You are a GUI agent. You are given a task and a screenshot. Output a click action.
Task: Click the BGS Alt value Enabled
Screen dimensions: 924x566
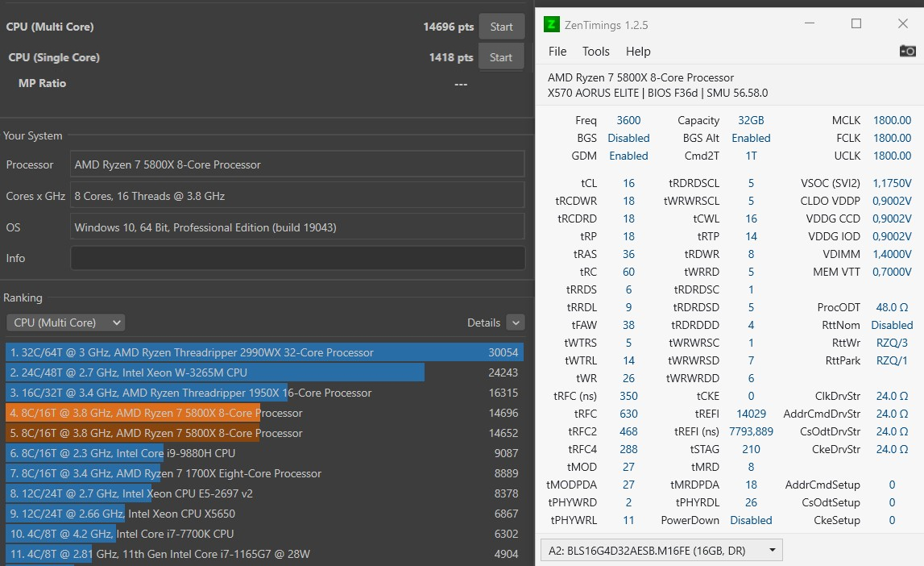coord(752,138)
